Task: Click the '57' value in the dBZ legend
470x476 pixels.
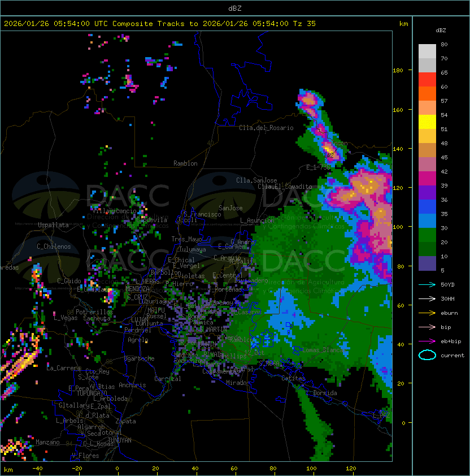Action: click(444, 101)
